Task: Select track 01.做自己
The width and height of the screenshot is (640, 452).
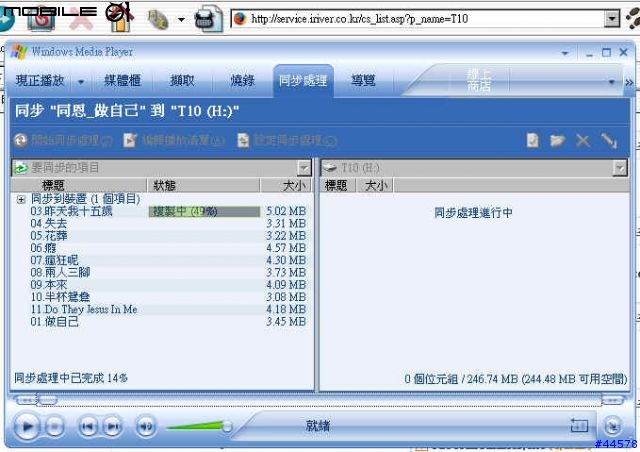Action: 54,321
